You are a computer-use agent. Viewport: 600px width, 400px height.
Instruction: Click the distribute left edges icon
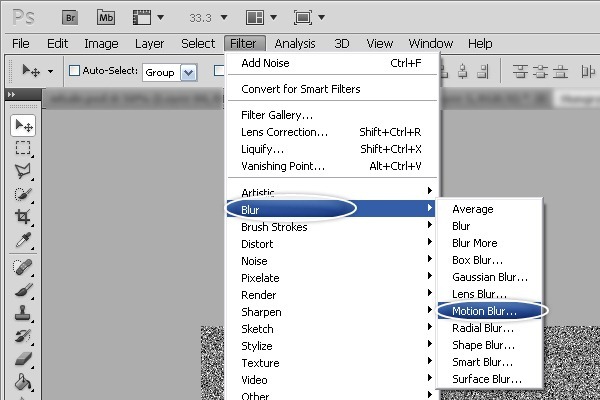pos(588,72)
